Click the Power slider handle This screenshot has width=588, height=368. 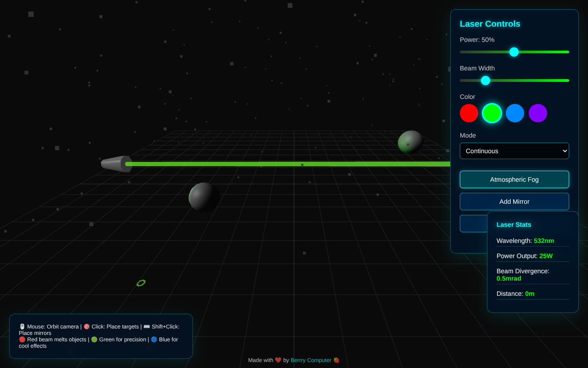(514, 52)
